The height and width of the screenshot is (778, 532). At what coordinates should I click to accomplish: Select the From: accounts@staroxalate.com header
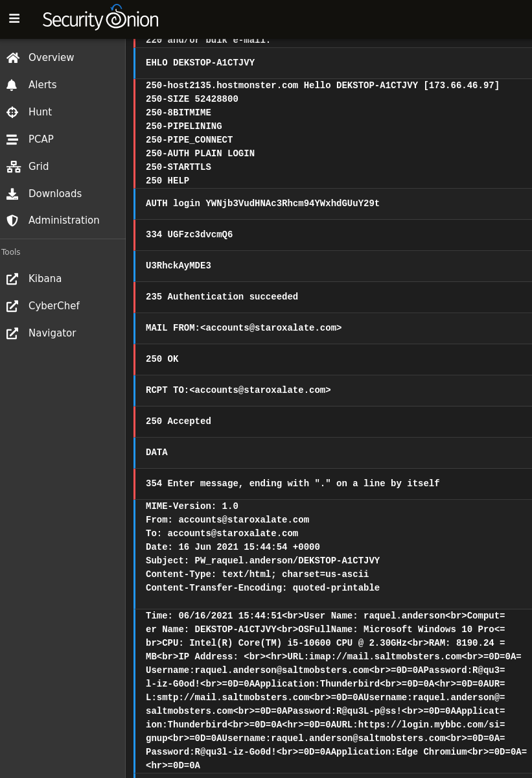tap(227, 520)
